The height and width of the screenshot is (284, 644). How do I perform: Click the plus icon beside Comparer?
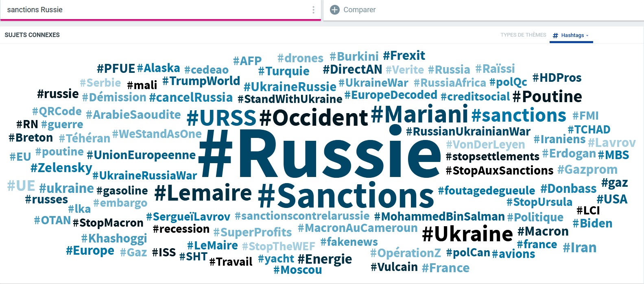pos(334,10)
